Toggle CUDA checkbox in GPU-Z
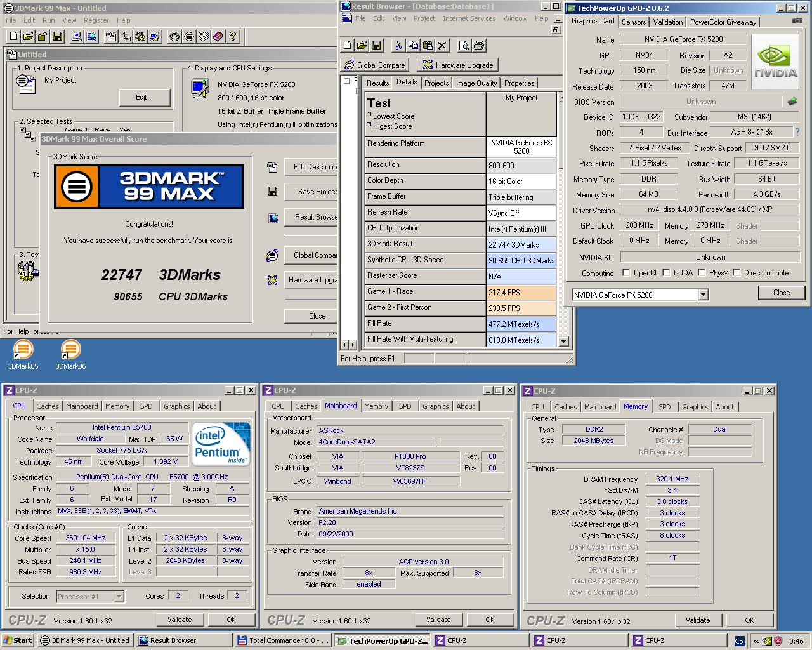Image resolution: width=812 pixels, height=650 pixels. click(666, 273)
